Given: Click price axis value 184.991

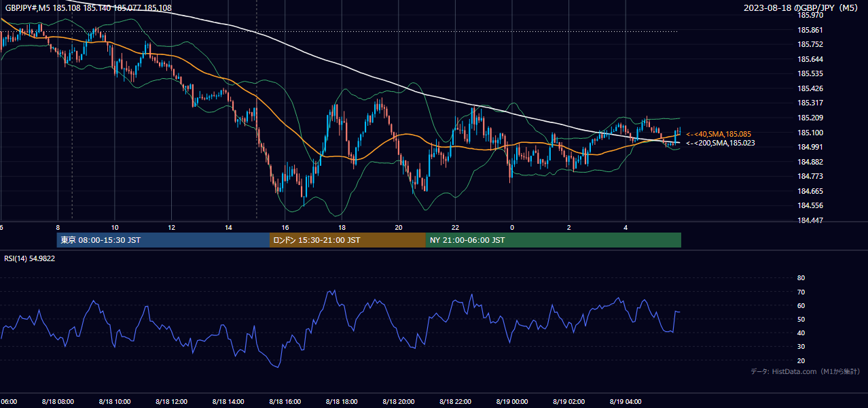Looking at the screenshot, I should pyautogui.click(x=810, y=147).
